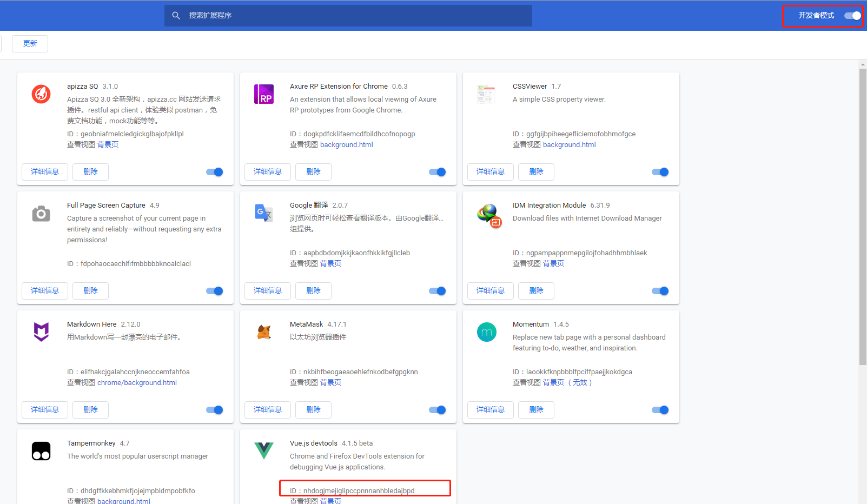Image resolution: width=867 pixels, height=504 pixels.
Task: Click the MetaMask extension ID text
Action: pos(354,372)
